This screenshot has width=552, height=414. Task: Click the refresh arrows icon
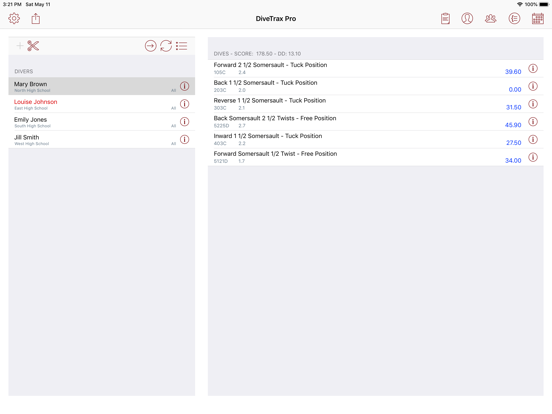tap(166, 46)
